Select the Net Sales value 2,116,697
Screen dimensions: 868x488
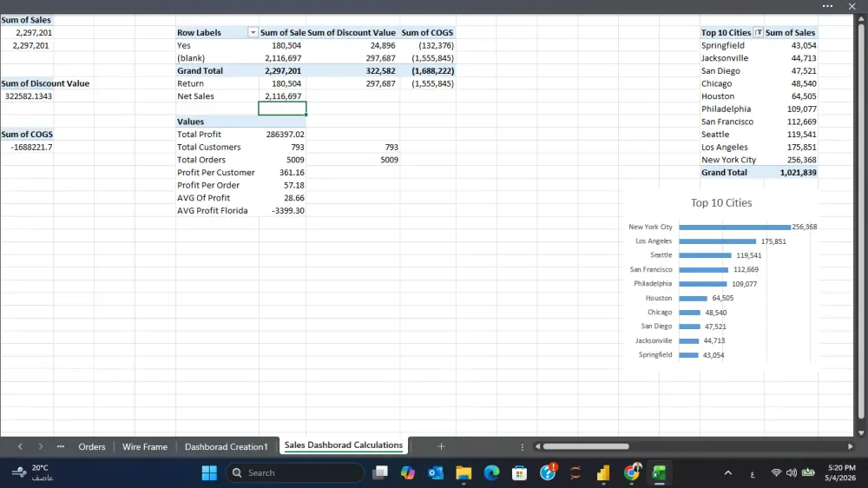click(x=282, y=96)
